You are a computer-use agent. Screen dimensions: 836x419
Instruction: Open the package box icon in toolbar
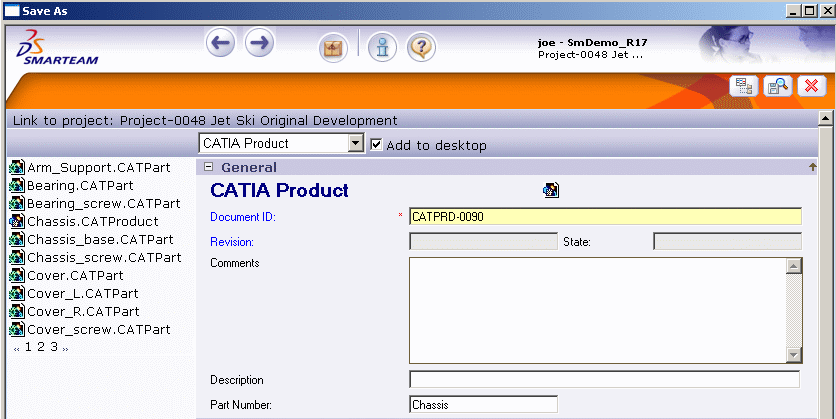332,47
